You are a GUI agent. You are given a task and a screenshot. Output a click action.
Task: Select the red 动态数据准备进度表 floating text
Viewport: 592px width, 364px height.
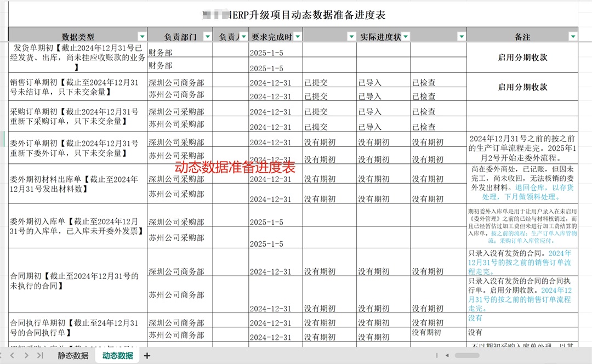(x=235, y=167)
